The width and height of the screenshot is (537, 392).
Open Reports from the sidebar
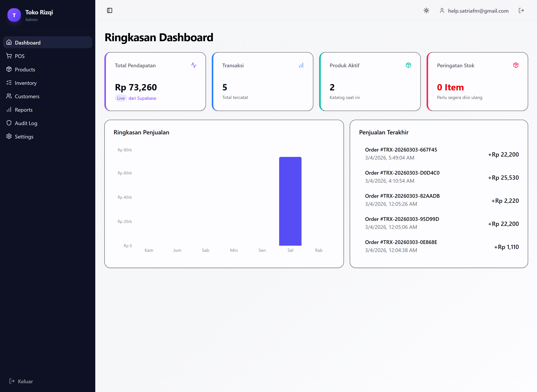[23, 110]
